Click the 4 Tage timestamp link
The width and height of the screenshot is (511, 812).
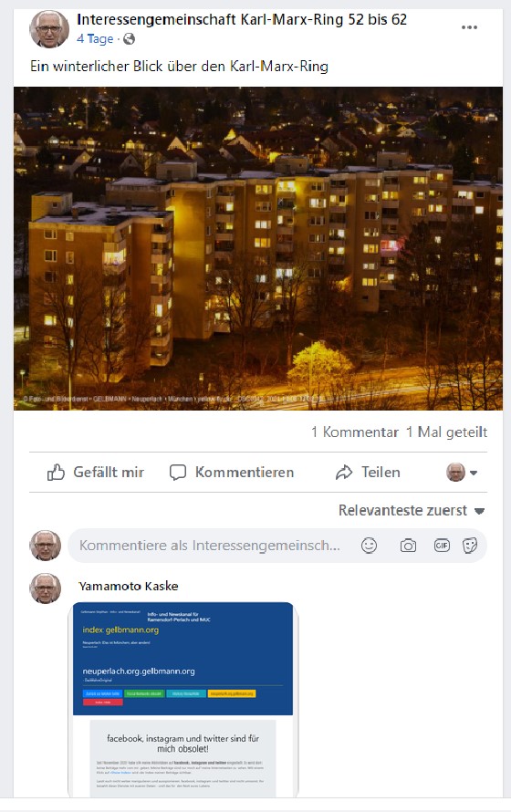click(95, 39)
